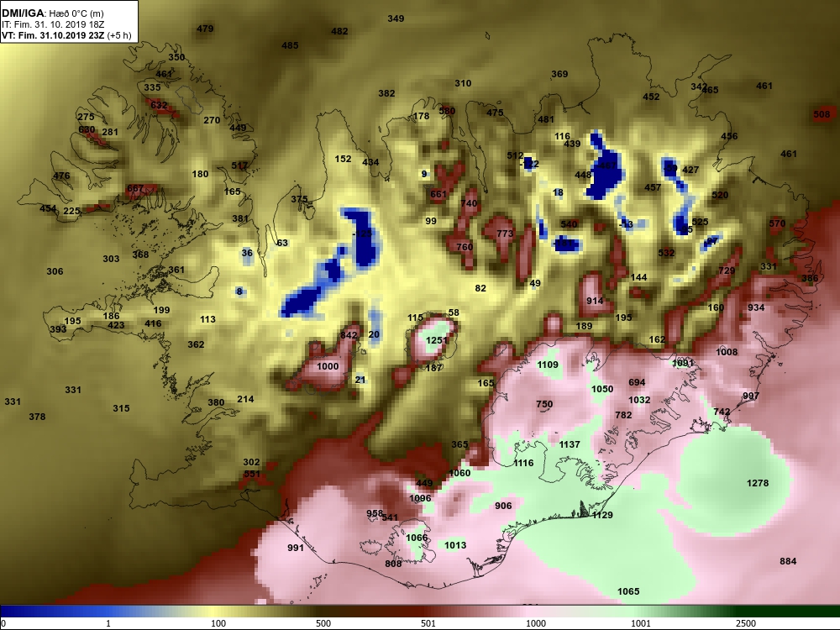Click the map value '452'
Viewport: 840px width, 630px height.
click(651, 97)
